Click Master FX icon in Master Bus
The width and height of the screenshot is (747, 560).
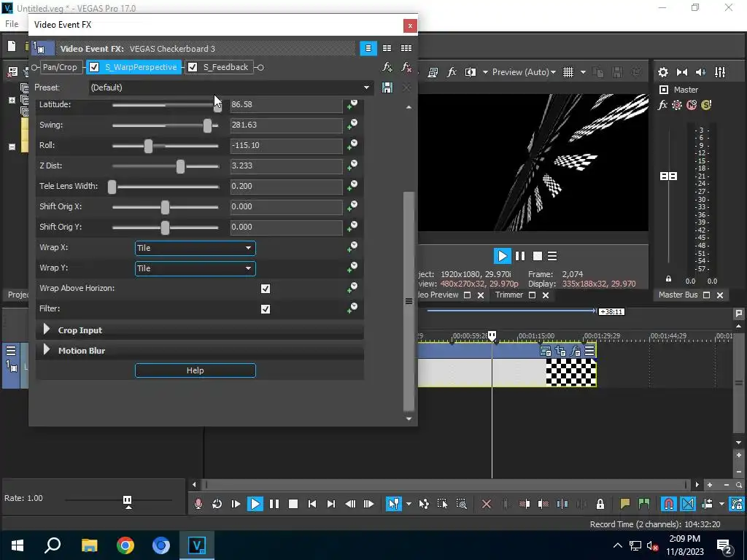pos(662,105)
